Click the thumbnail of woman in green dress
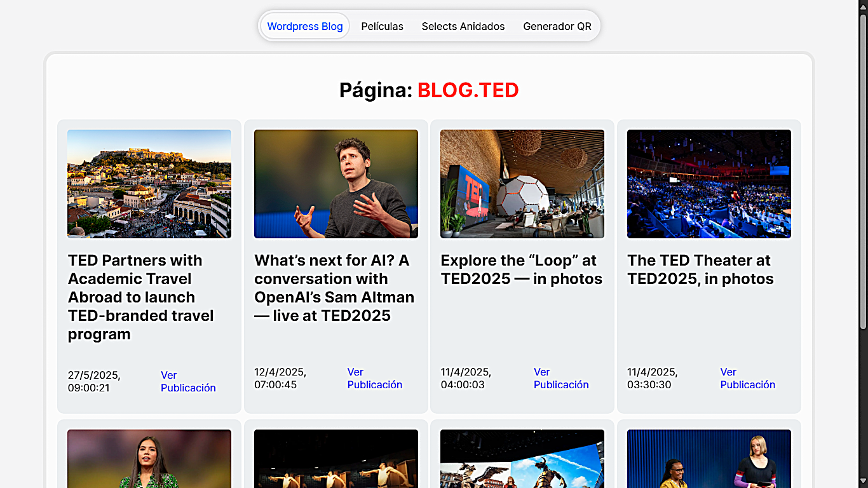Image resolution: width=868 pixels, height=488 pixels. pyautogui.click(x=149, y=459)
